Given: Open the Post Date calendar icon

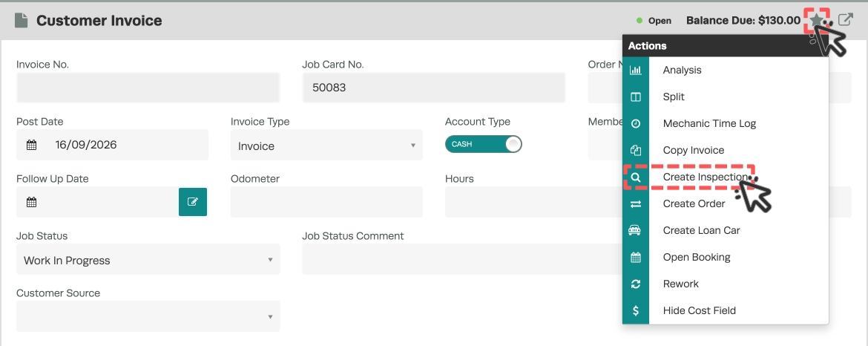Looking at the screenshot, I should click(x=32, y=145).
